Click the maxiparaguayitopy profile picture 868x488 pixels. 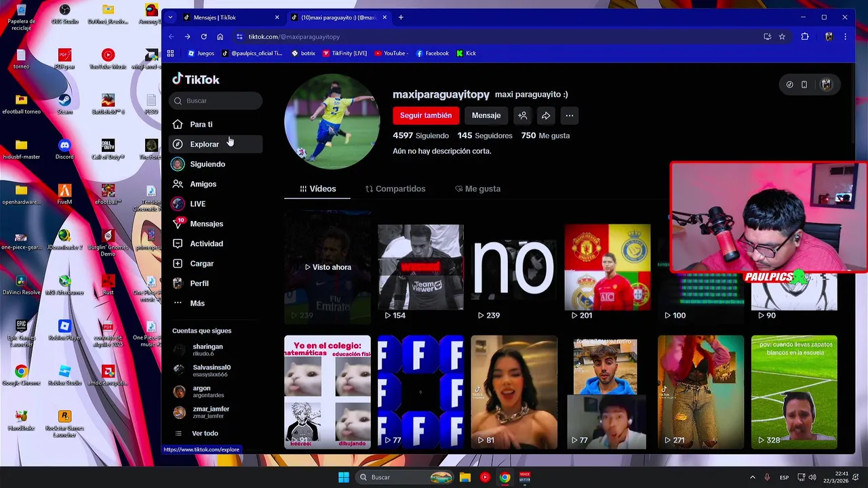pos(332,121)
